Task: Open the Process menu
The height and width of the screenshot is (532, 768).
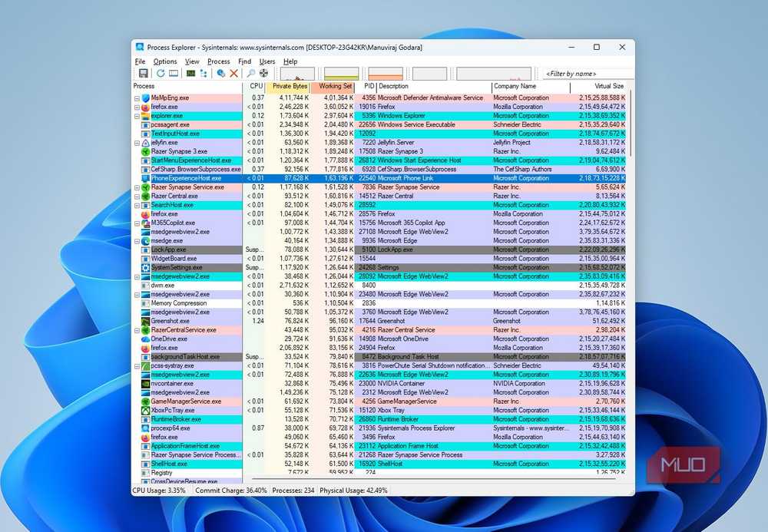Action: (x=218, y=61)
